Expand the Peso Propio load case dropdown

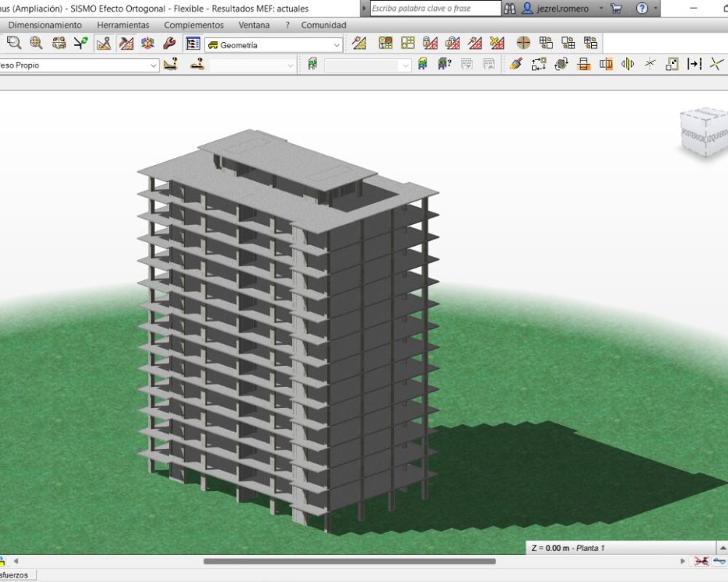coord(154,65)
